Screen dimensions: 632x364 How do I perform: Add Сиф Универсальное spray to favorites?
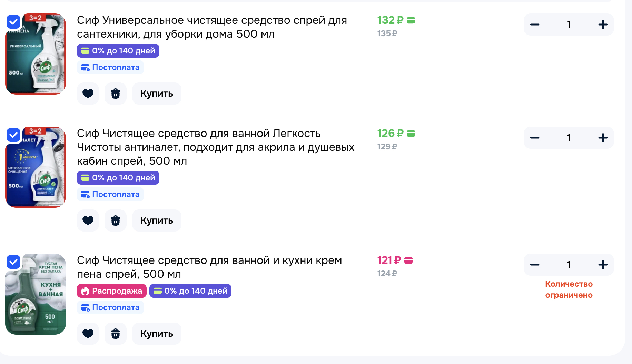click(x=88, y=94)
